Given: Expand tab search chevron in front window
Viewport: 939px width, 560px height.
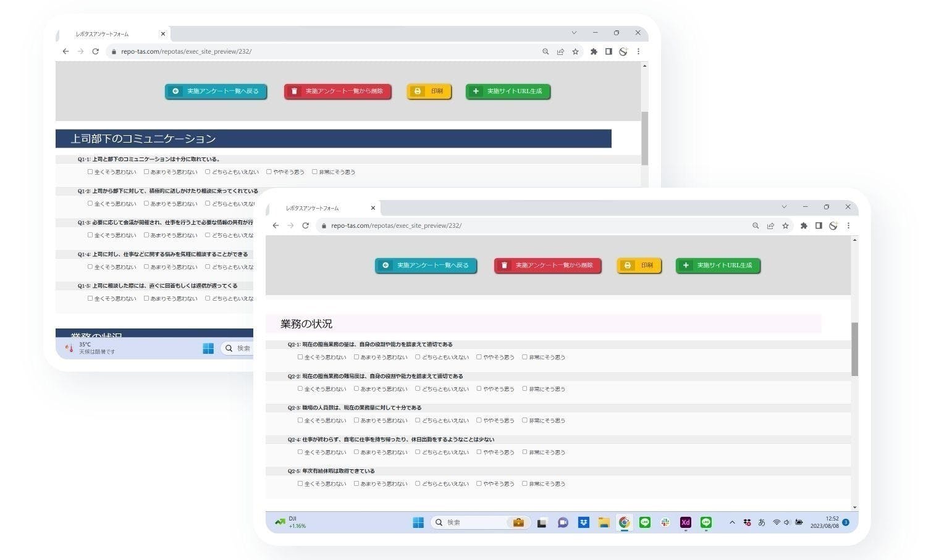Looking at the screenshot, I should (x=784, y=207).
